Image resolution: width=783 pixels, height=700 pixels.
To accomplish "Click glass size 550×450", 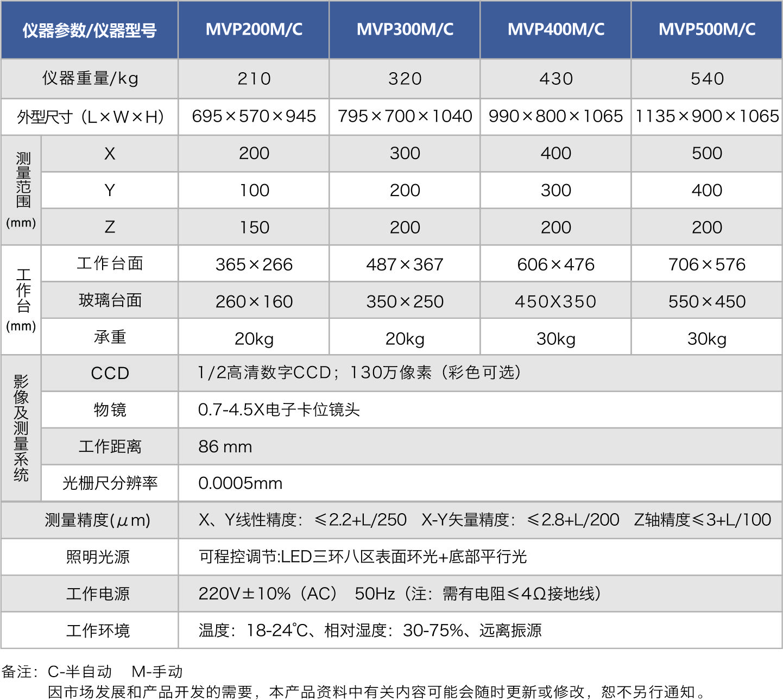I will pos(706,301).
